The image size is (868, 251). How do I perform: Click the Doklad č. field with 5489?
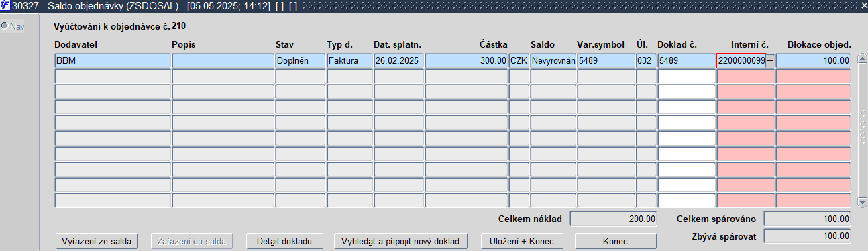point(686,60)
